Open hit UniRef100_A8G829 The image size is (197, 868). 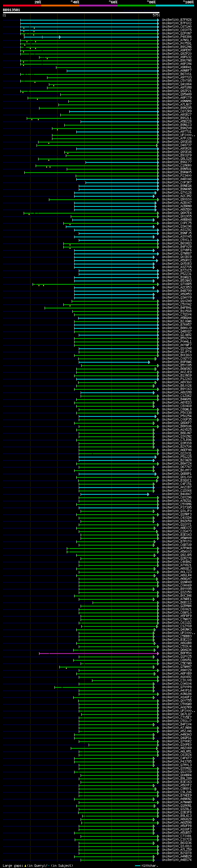coord(176,819)
